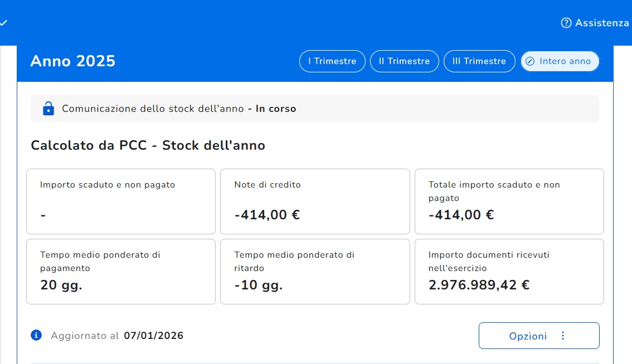
Task: Click the three-dot icon in Opzioni button
Action: pos(562,336)
